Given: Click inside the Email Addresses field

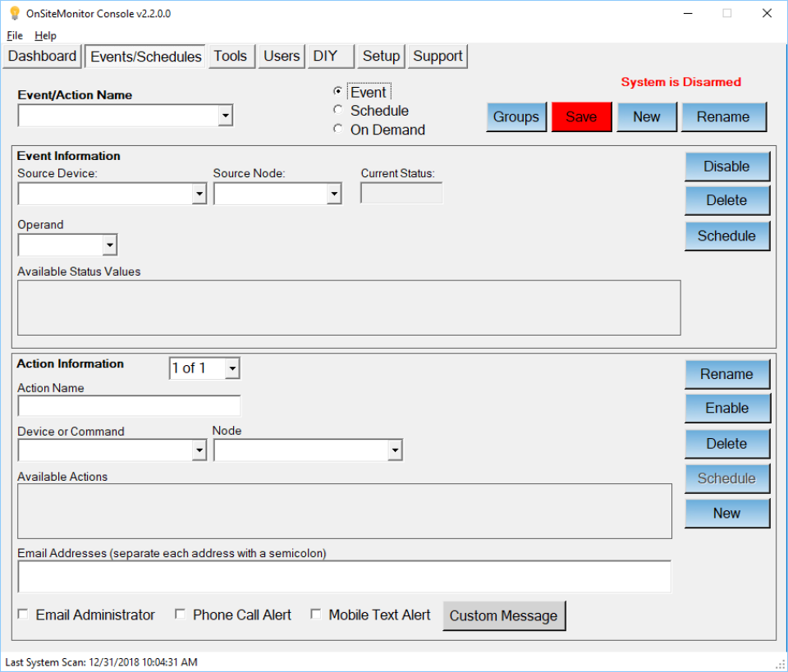Looking at the screenshot, I should point(345,576).
